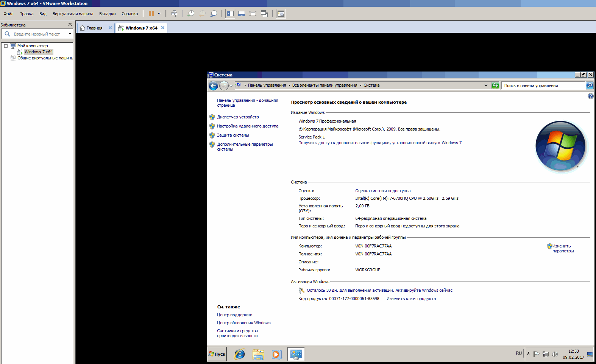Open Счетчики и средства производительности link
This screenshot has height=364, width=596.
(237, 333)
